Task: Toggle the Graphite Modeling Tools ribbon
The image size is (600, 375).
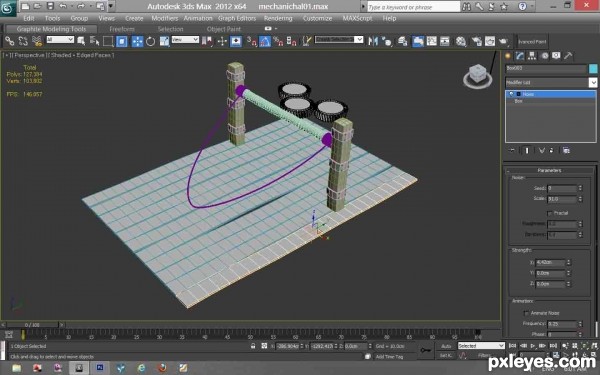Action: coord(418,41)
